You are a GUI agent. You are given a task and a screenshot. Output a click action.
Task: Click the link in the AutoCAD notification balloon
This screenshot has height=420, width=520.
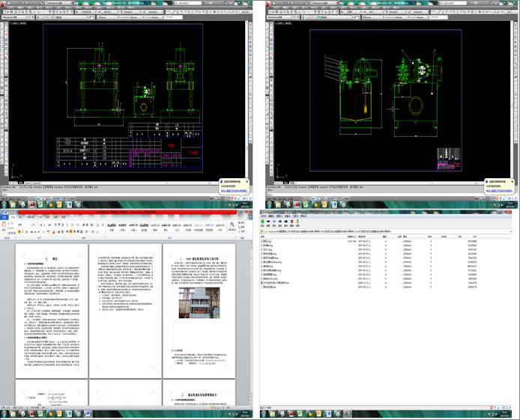[235, 190]
